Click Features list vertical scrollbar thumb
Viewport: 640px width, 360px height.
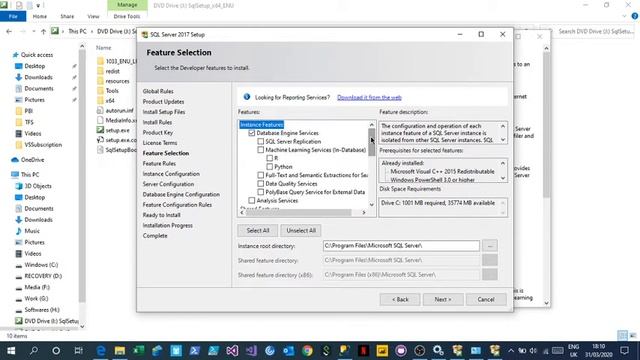pyautogui.click(x=371, y=142)
